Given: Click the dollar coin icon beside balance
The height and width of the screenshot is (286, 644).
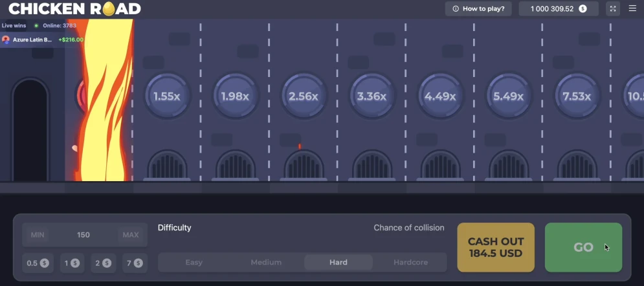Looking at the screenshot, I should (x=583, y=8).
